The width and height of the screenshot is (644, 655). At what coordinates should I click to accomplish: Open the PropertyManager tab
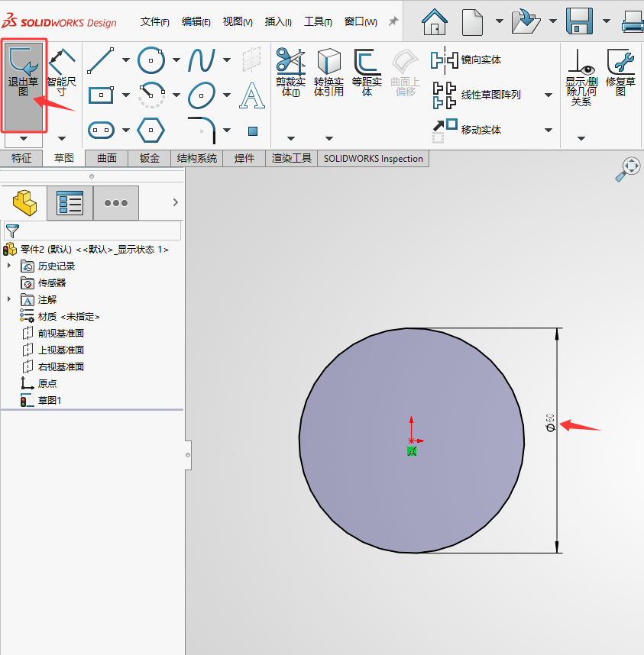pyautogui.click(x=70, y=203)
